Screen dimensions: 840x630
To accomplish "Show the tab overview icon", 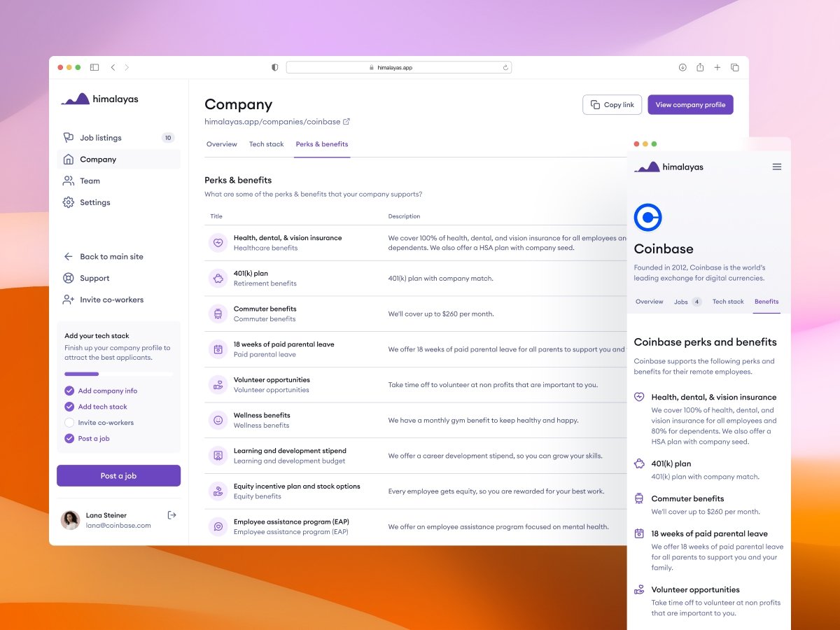I will click(735, 67).
